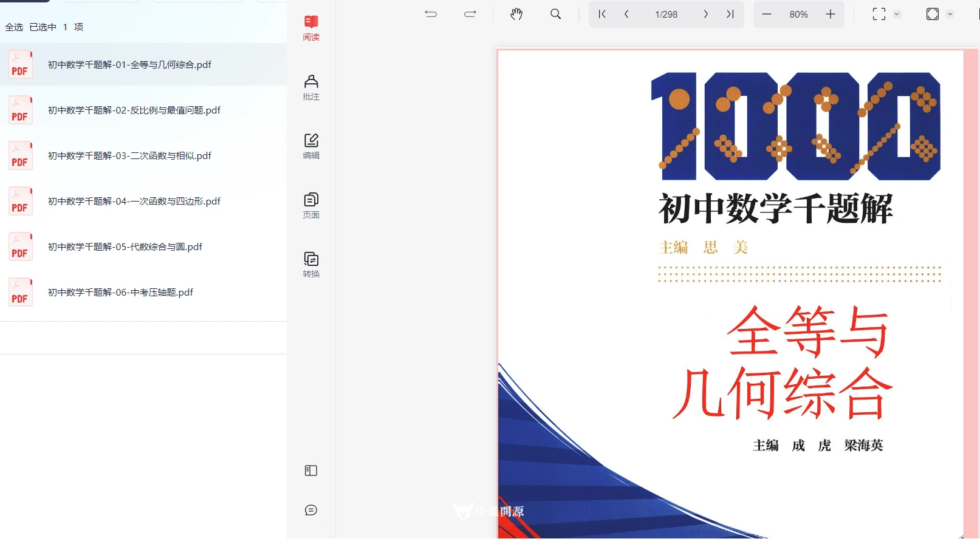Click the page number field 1/298
The image size is (980, 550).
(666, 15)
